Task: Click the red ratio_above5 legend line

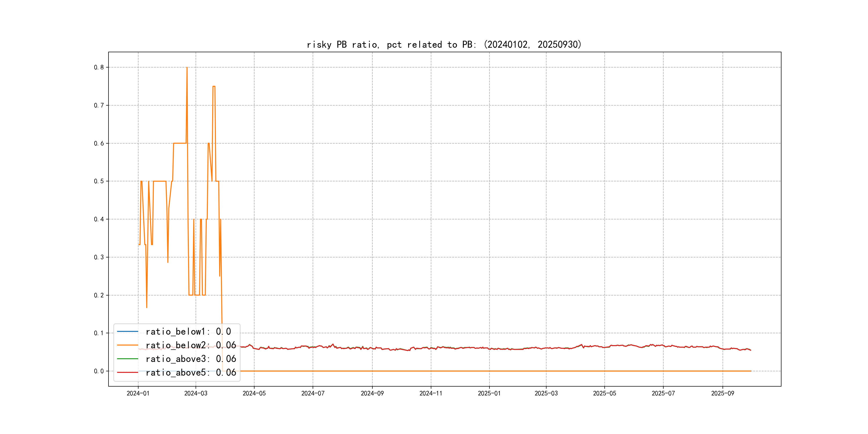Action: pyautogui.click(x=127, y=372)
